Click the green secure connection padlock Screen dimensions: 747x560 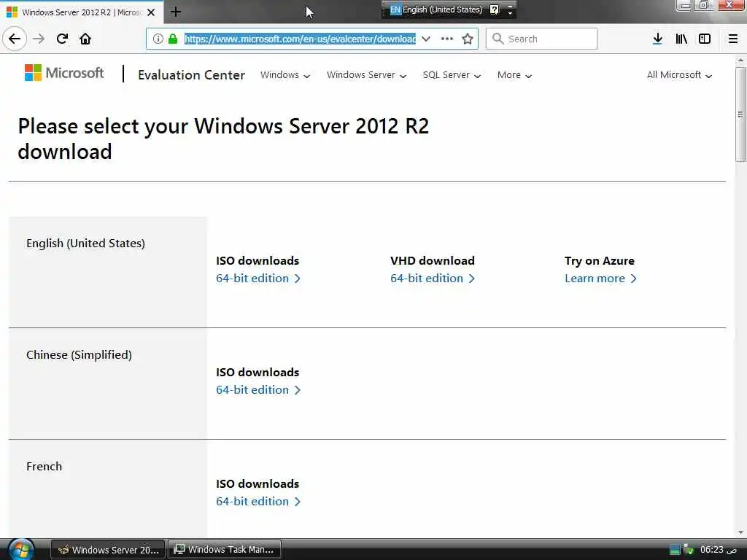click(x=173, y=39)
